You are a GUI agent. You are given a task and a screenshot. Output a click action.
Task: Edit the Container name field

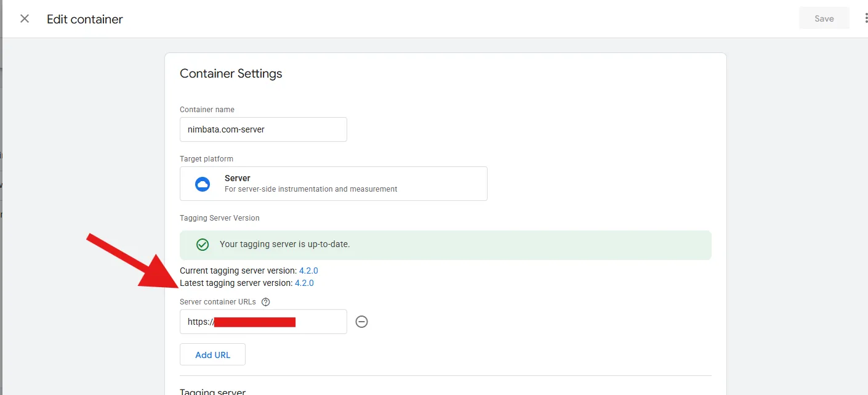click(x=263, y=129)
